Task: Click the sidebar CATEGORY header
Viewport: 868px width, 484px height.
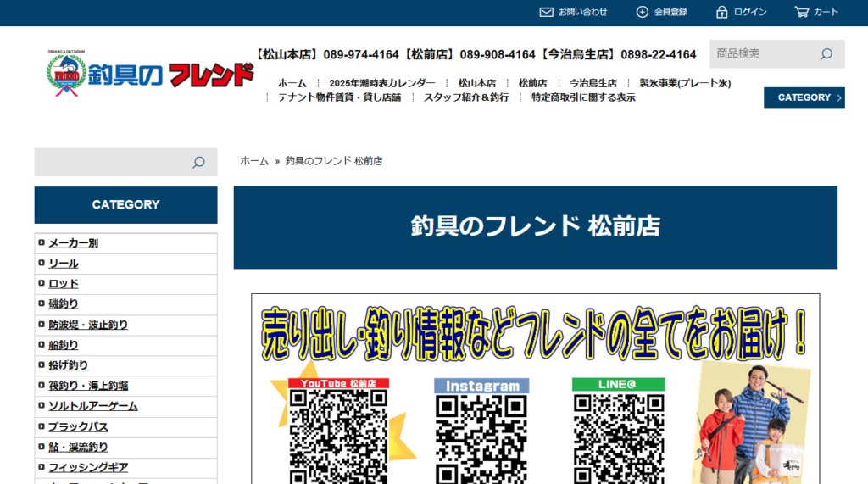Action: pos(125,205)
